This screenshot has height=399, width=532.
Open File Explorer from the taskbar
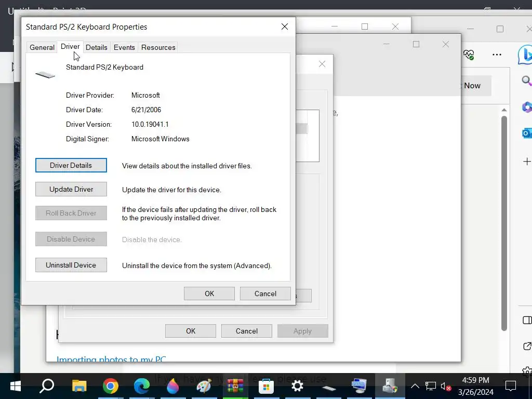(79, 386)
